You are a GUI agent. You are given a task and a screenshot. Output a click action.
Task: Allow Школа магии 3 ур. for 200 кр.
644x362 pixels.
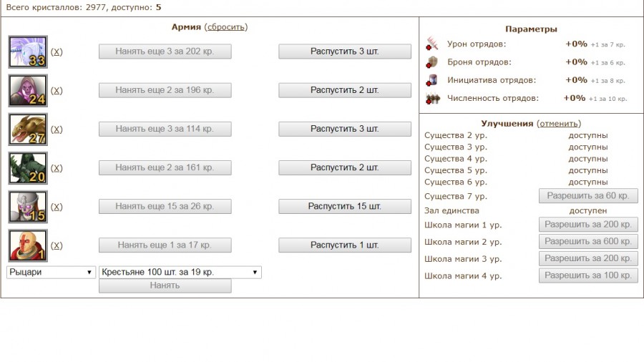(x=588, y=258)
